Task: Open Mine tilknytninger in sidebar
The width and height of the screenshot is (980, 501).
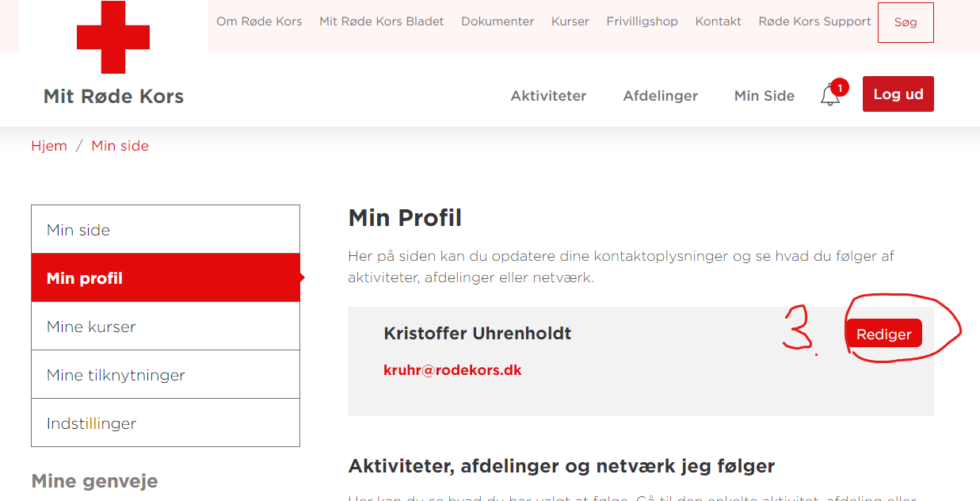Action: pyautogui.click(x=166, y=374)
